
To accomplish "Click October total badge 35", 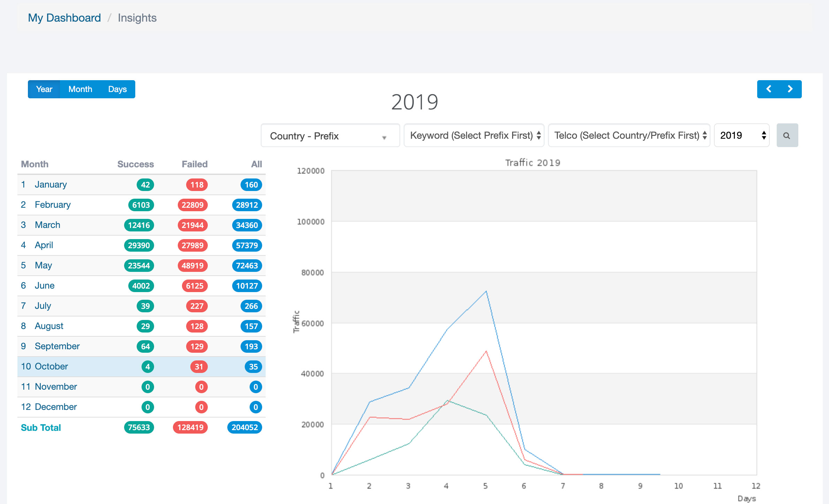I will point(253,367).
